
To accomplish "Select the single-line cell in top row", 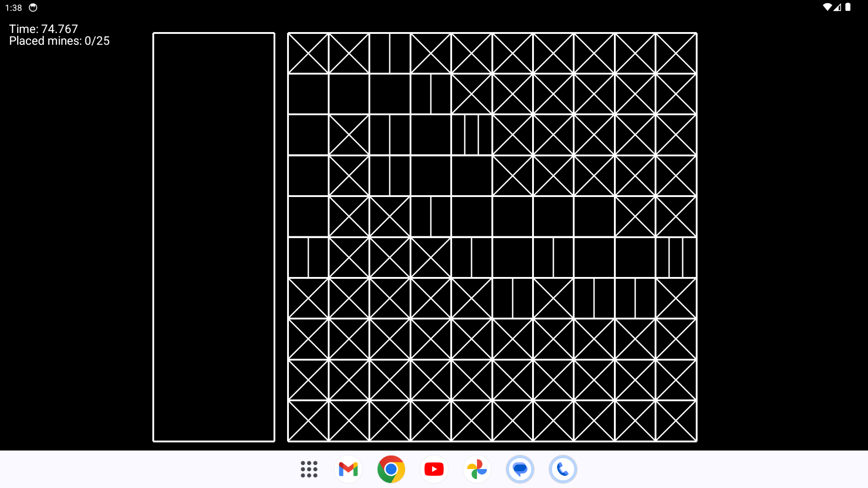I will pos(390,53).
